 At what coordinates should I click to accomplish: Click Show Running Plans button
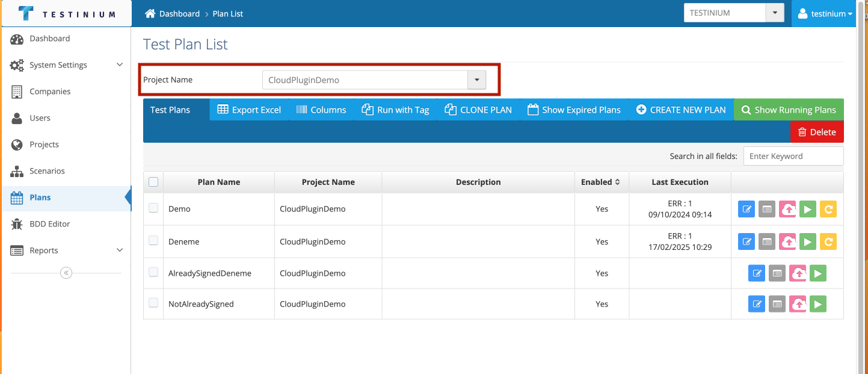pyautogui.click(x=789, y=110)
